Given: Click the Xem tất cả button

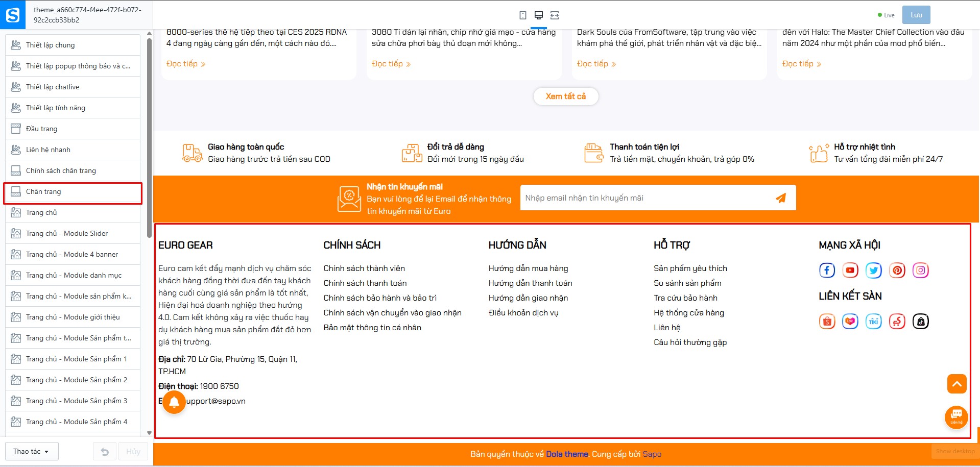Looking at the screenshot, I should (566, 96).
